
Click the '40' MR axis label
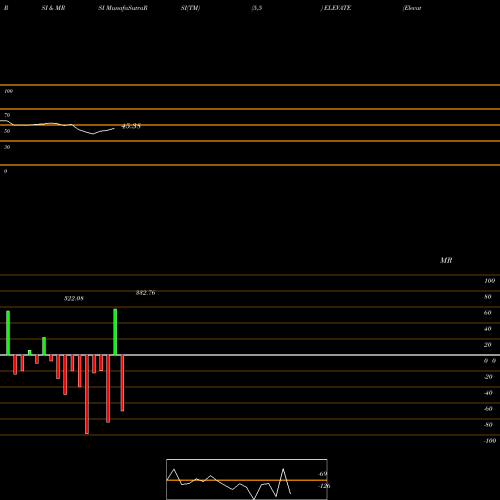[488, 329]
